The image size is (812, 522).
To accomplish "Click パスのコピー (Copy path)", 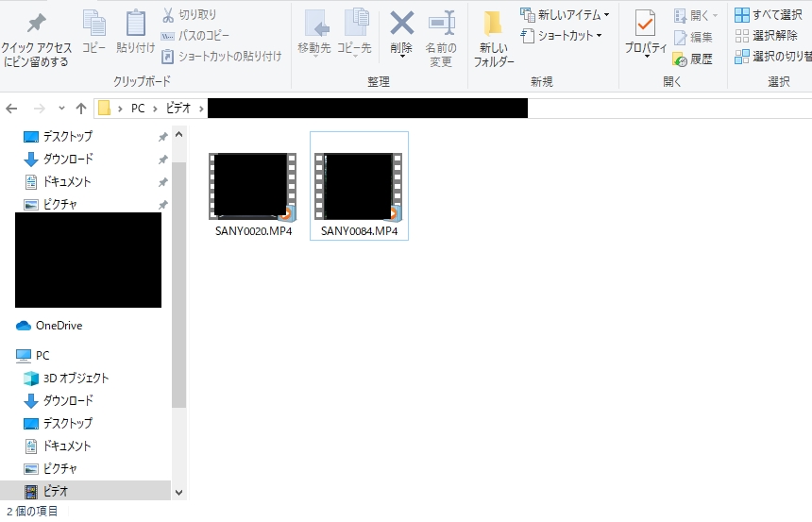I will [x=195, y=36].
